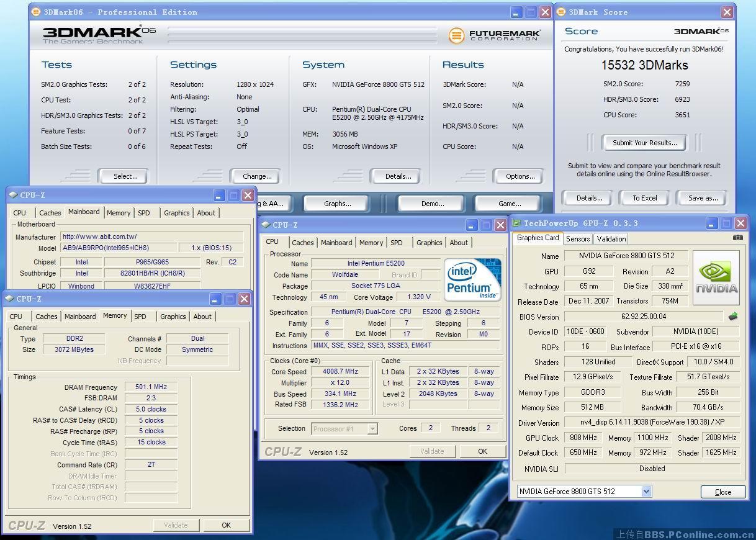
Task: Open CPU tab in CPU-Z Mainboard window
Action: (20, 213)
